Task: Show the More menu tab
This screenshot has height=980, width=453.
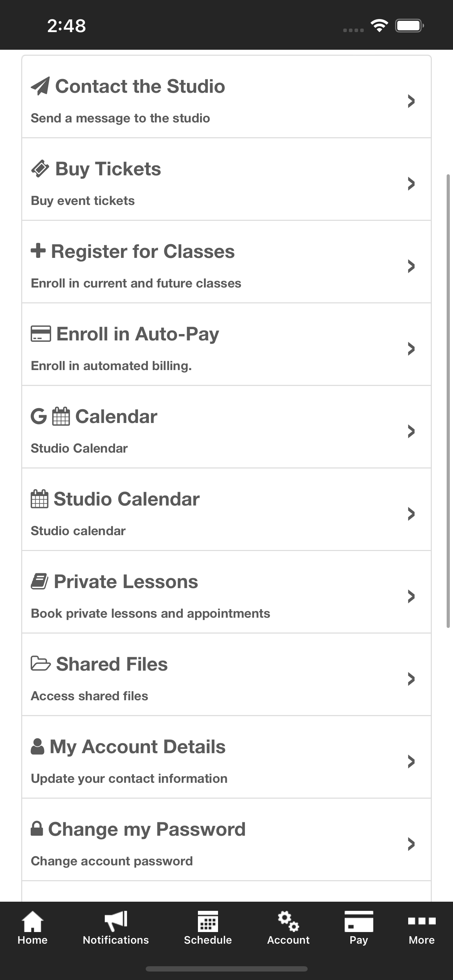Action: 422,928
